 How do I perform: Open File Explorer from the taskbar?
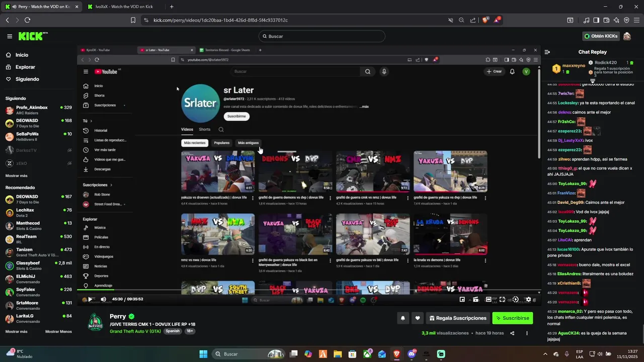pyautogui.click(x=337, y=354)
